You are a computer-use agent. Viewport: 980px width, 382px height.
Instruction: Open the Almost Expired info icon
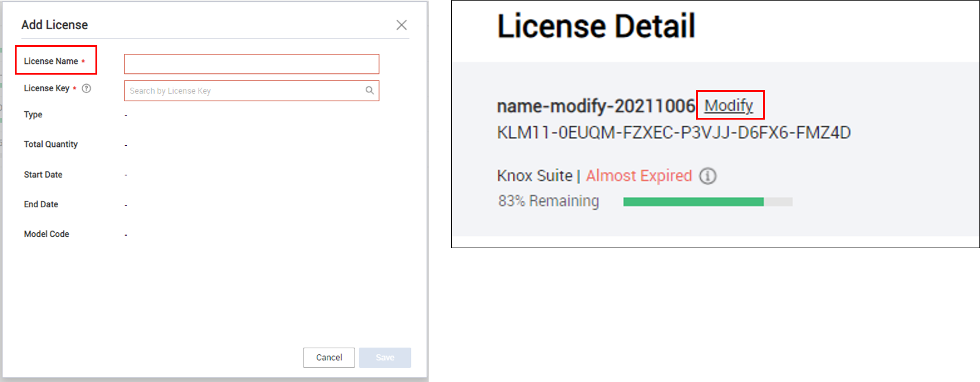coord(708,176)
